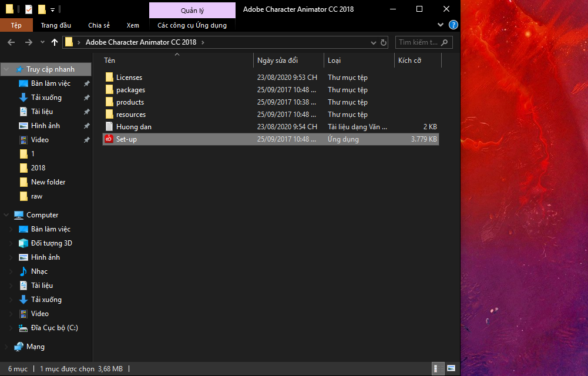Select the resources folder
Image resolution: width=588 pixels, height=376 pixels.
pos(271,115)
